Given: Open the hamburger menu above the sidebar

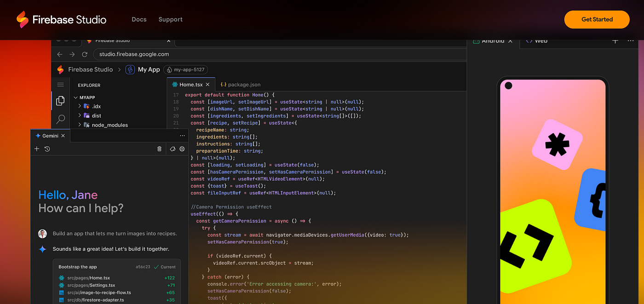Looking at the screenshot, I should [x=60, y=85].
